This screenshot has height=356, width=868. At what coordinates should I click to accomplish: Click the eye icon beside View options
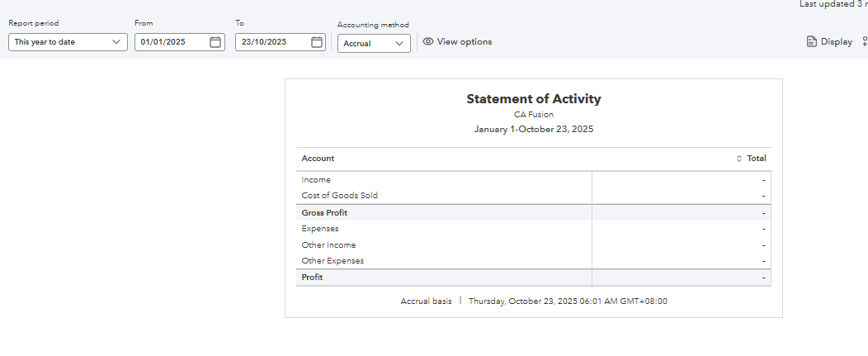tap(428, 42)
